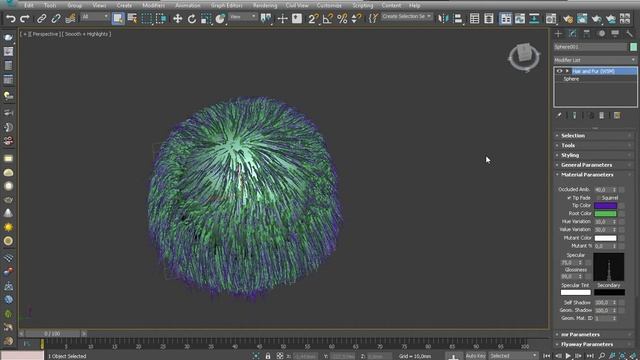Viewport: 640px width, 360px height.
Task: Click the Sphere001 object name field
Action: click(x=590, y=47)
